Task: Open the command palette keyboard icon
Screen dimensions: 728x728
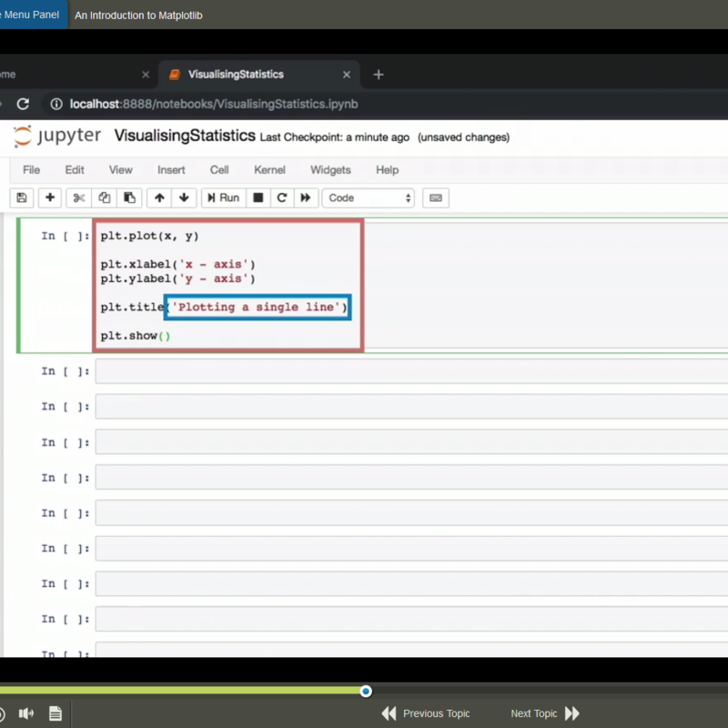Action: tap(436, 197)
